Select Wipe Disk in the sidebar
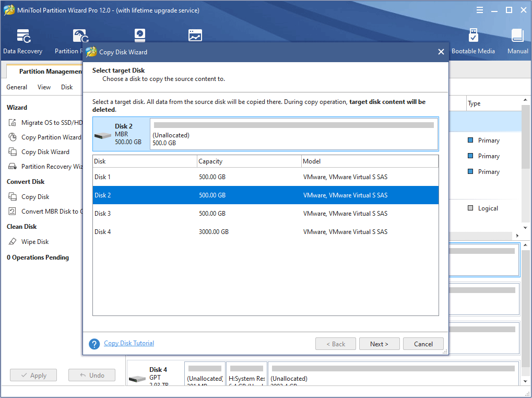The height and width of the screenshot is (398, 532). [29, 242]
